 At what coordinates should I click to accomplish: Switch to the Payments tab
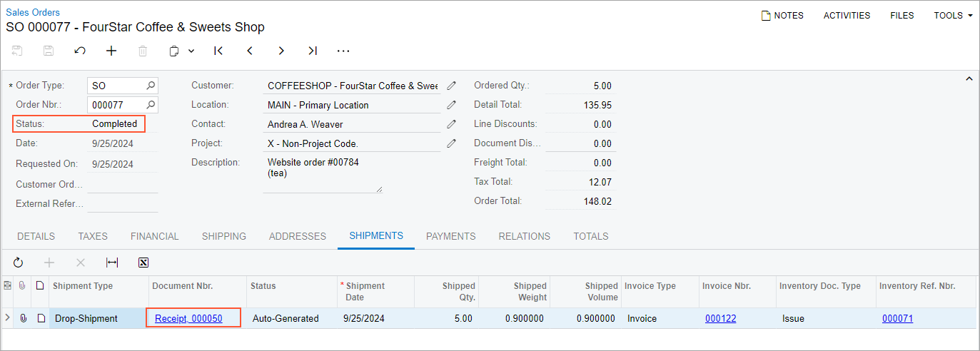450,236
